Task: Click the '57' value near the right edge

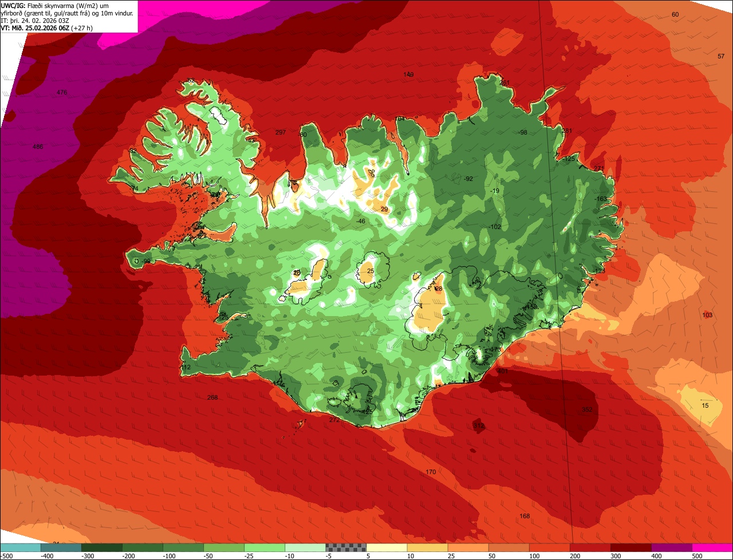Action: click(x=721, y=56)
